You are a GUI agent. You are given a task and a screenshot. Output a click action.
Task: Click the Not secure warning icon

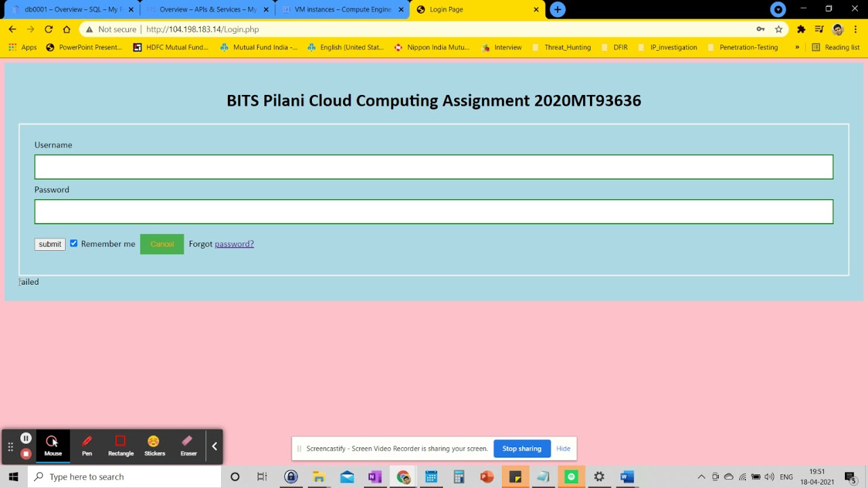tap(89, 29)
